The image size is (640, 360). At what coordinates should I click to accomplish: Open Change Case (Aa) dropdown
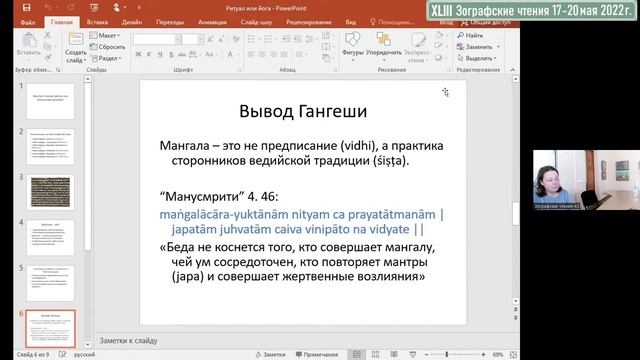210,54
